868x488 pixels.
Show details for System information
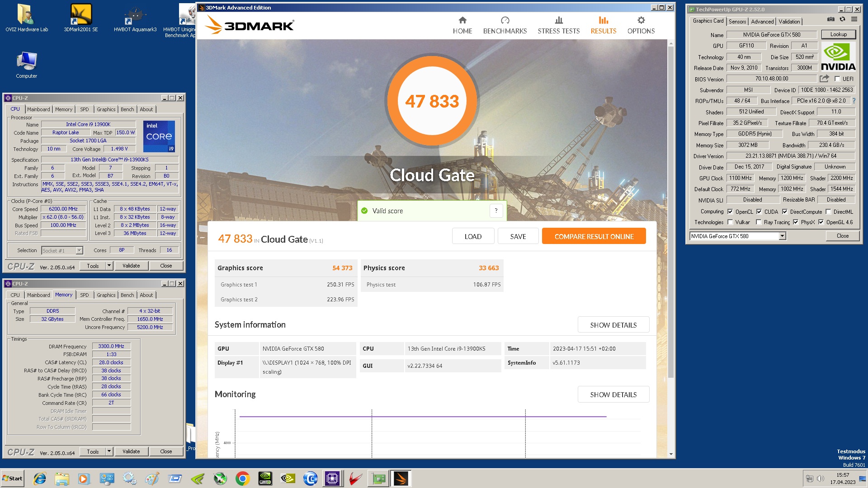613,325
